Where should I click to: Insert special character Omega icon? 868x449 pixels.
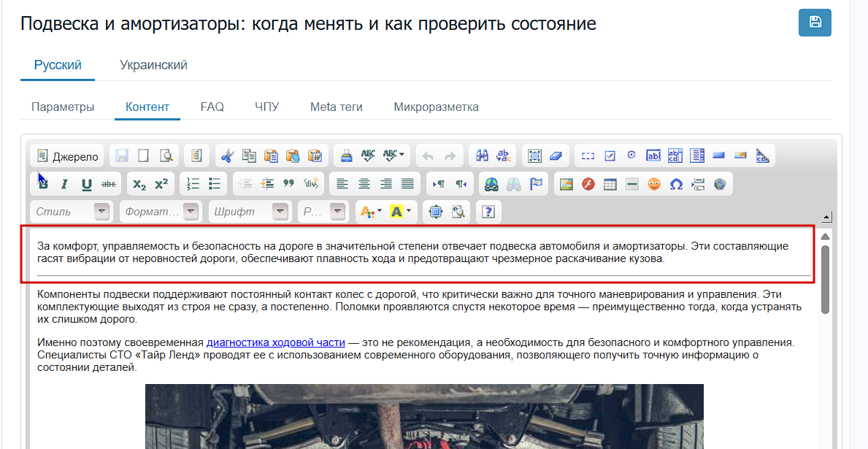[x=676, y=184]
